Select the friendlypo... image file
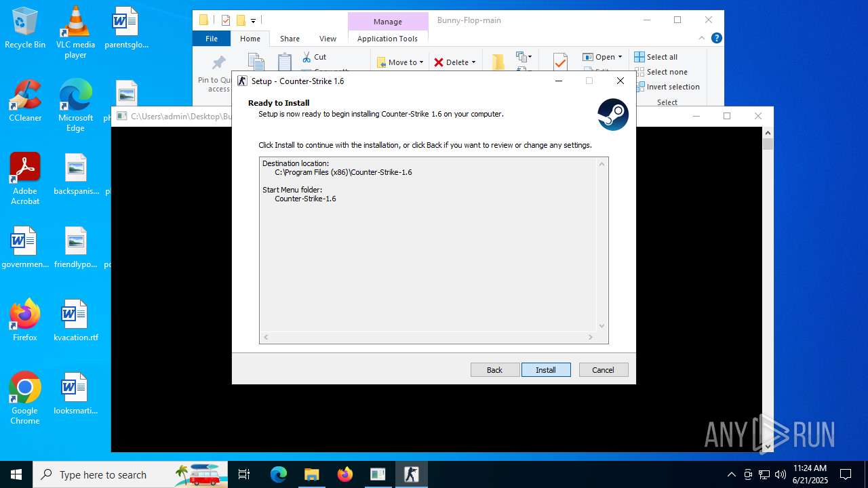The width and height of the screenshot is (868, 488). coord(75,247)
